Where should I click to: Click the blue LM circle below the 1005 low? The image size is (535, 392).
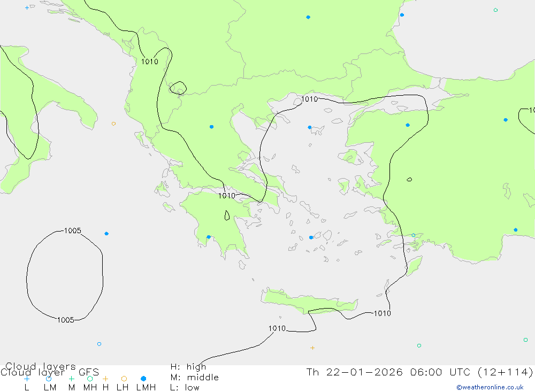[x=100, y=344]
